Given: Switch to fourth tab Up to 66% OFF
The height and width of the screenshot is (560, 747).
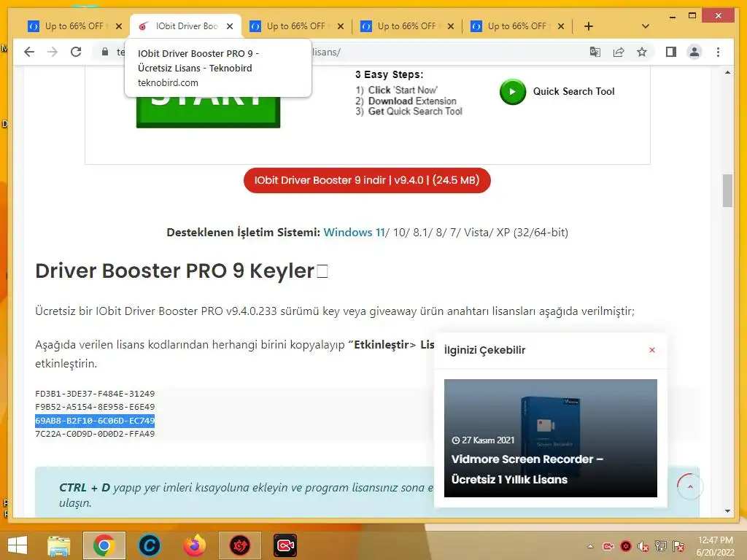Looking at the screenshot, I should (x=400, y=26).
